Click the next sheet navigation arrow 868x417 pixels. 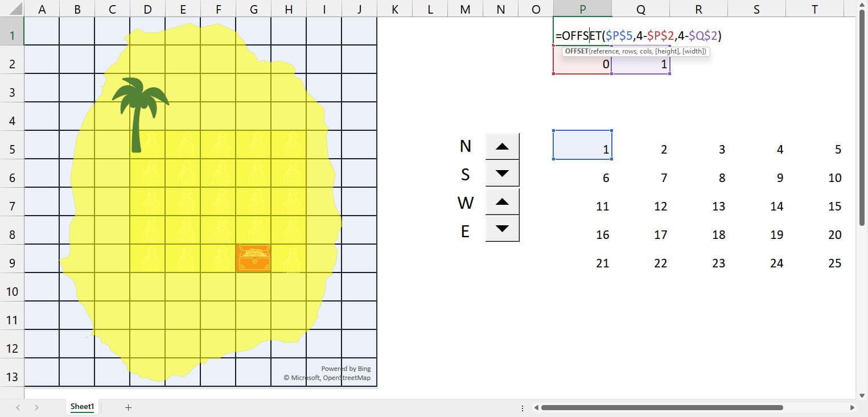pos(36,407)
